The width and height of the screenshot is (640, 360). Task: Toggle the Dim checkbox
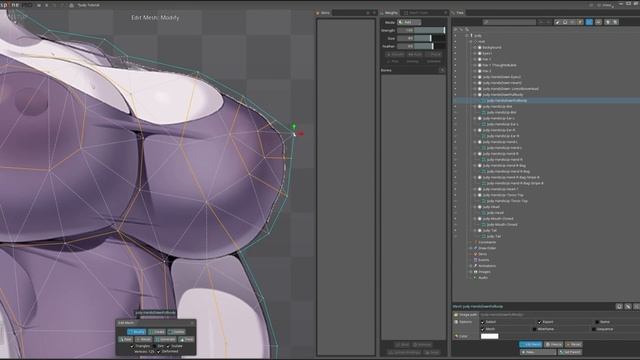(x=155, y=346)
